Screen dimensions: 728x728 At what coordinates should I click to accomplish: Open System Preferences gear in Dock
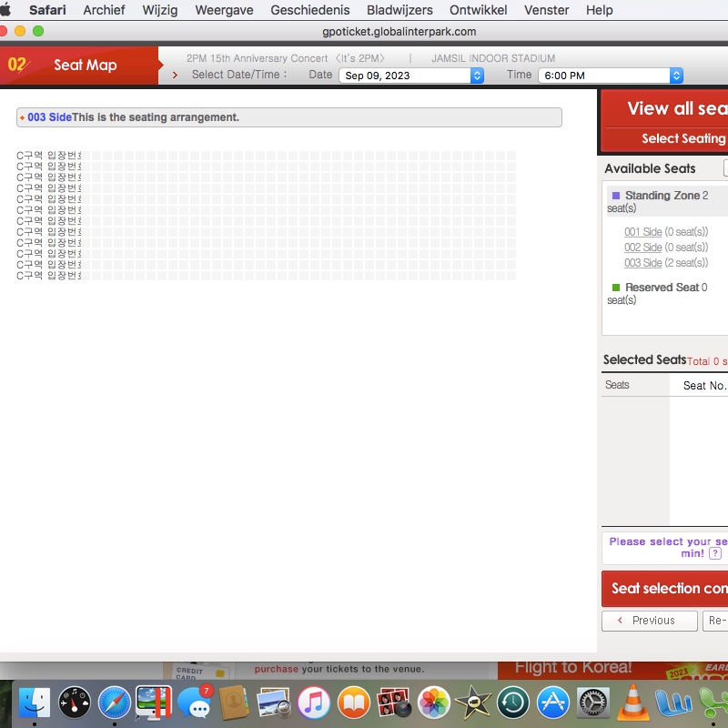(593, 702)
